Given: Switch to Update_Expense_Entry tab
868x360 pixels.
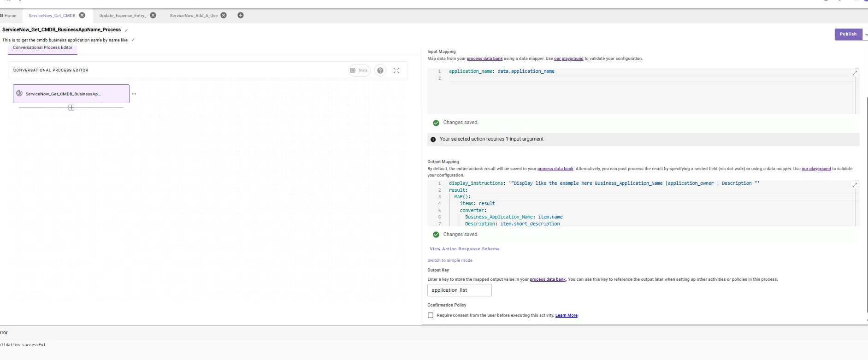Looking at the screenshot, I should coord(123,16).
